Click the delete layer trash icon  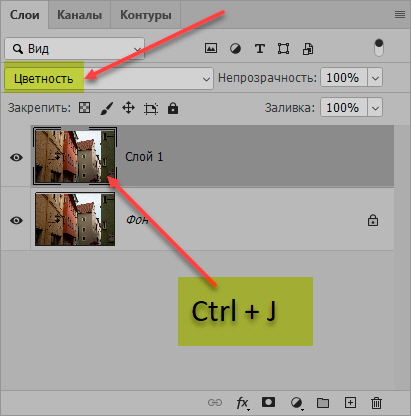(x=376, y=403)
